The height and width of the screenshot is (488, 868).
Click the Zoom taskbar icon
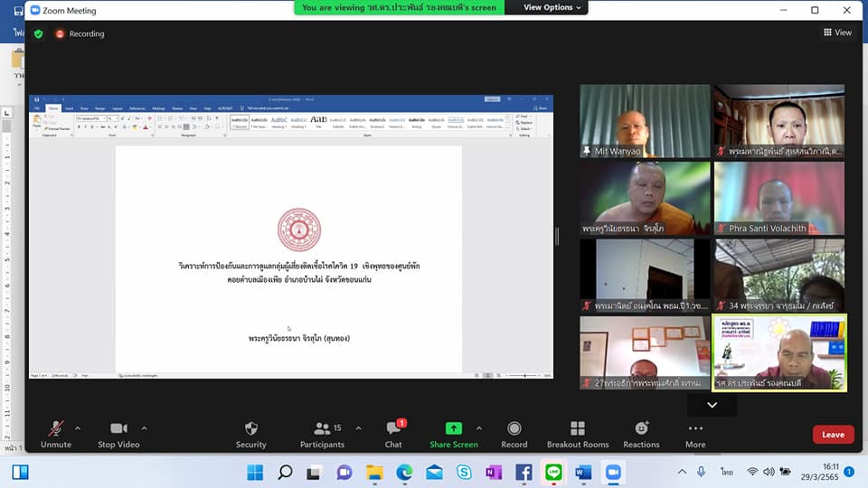[x=613, y=472]
